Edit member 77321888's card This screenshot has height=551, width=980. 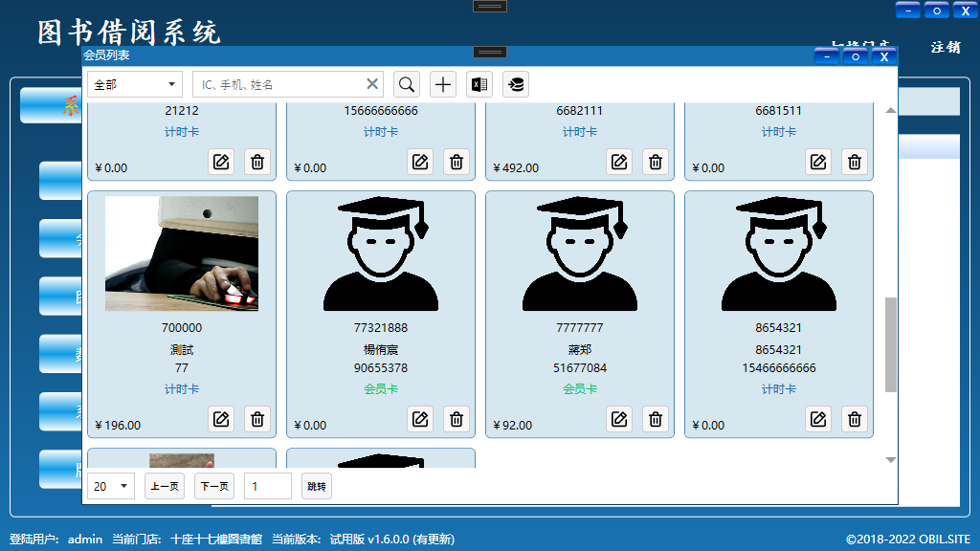[x=420, y=419]
